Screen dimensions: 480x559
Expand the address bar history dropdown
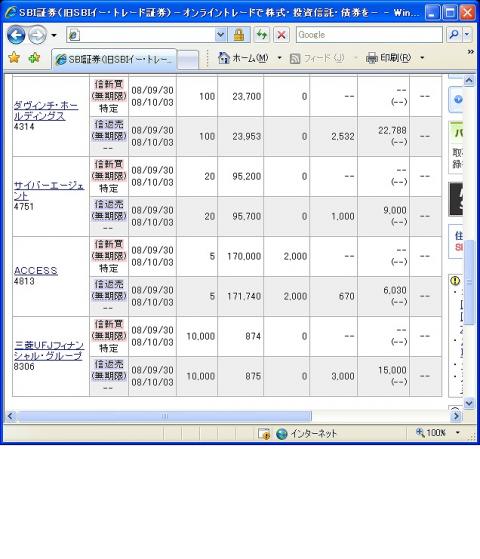coord(221,35)
